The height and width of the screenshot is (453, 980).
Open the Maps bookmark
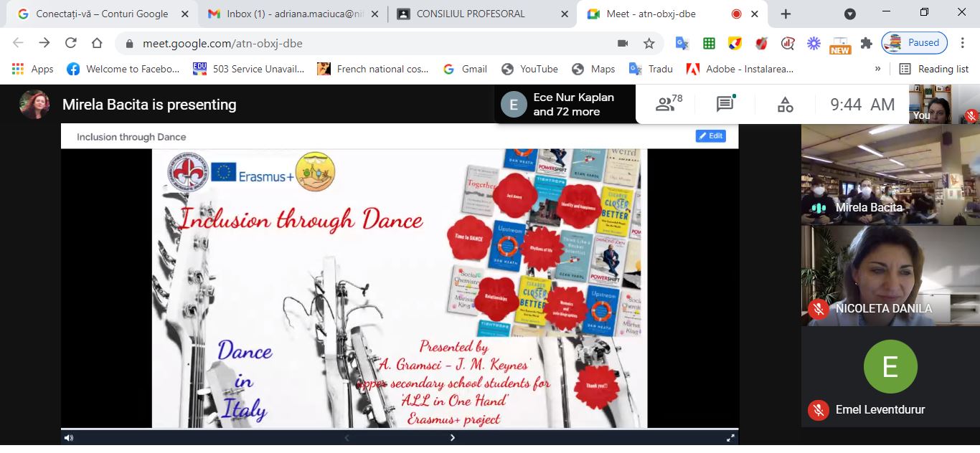[x=594, y=69]
